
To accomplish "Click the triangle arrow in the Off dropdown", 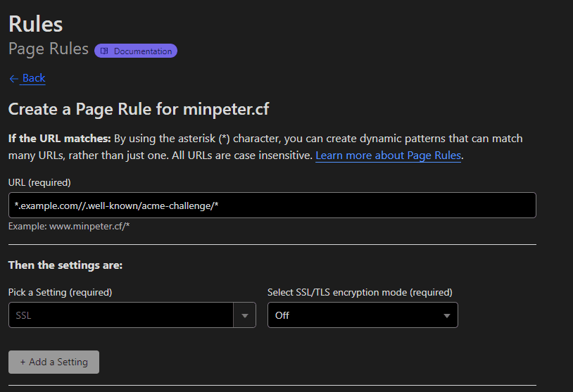I will coord(446,315).
